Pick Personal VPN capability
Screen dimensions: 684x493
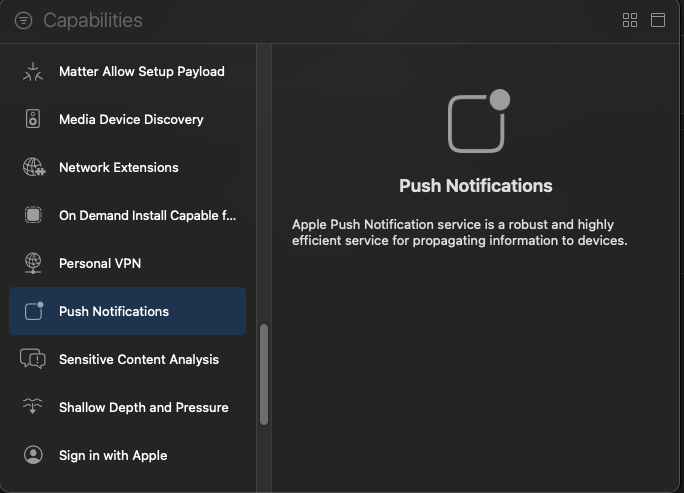(127, 264)
